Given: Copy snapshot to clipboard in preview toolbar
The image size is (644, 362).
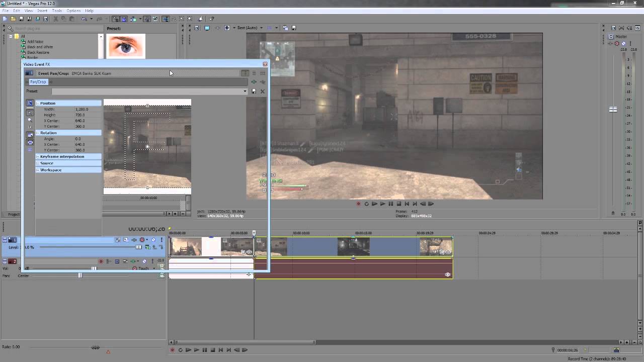Looking at the screenshot, I should 285,28.
